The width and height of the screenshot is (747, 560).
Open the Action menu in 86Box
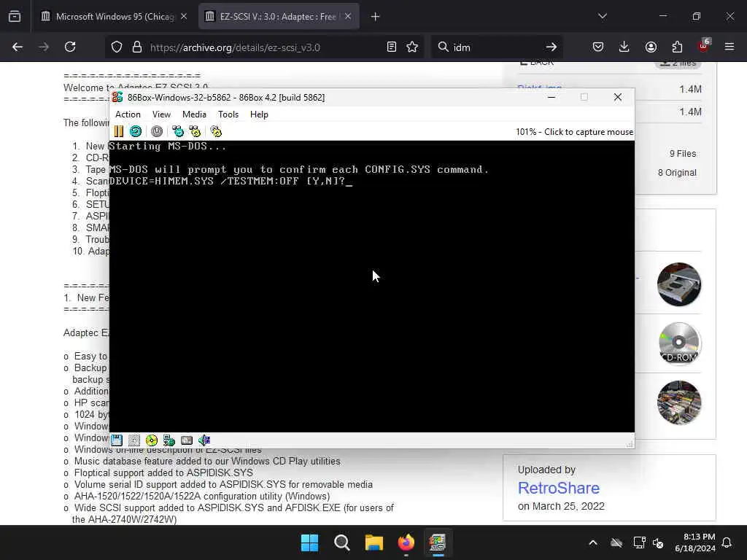tap(128, 114)
